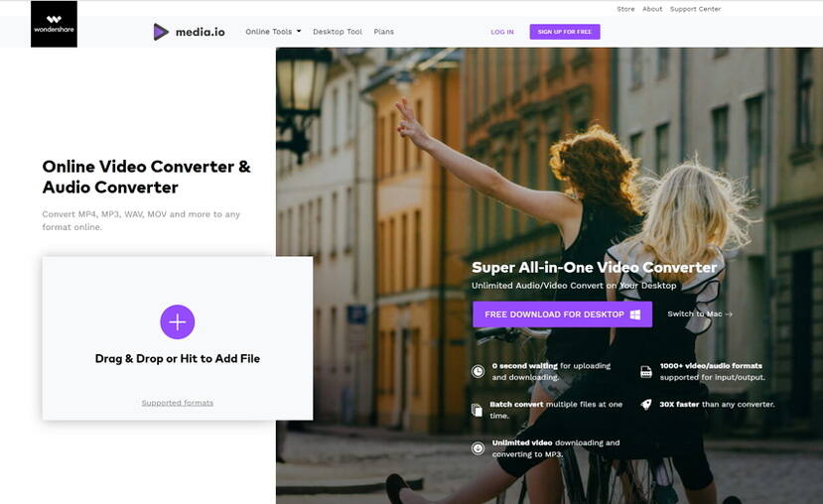Click the file icon next to 1000+ formats
Image resolution: width=823 pixels, height=504 pixels.
point(646,372)
